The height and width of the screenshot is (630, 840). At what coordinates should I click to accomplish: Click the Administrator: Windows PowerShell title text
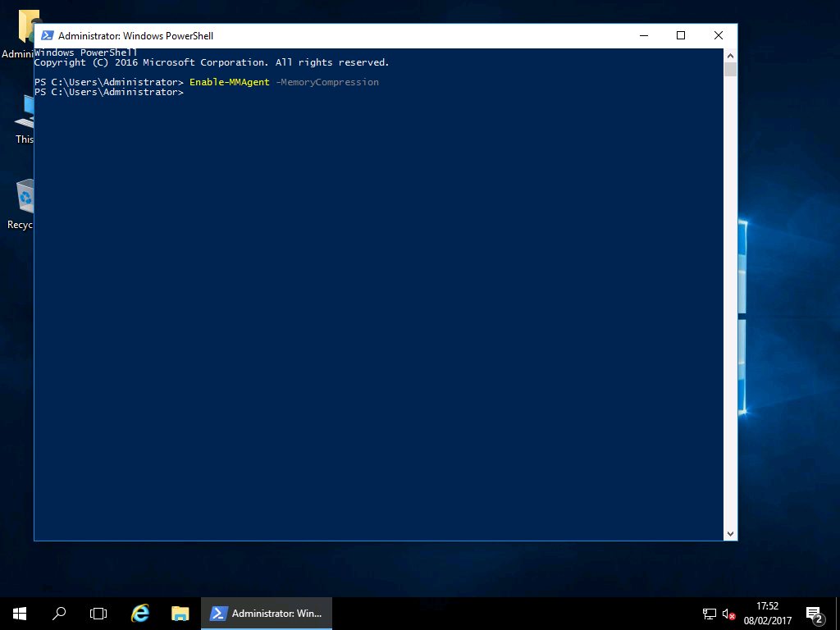pos(135,36)
